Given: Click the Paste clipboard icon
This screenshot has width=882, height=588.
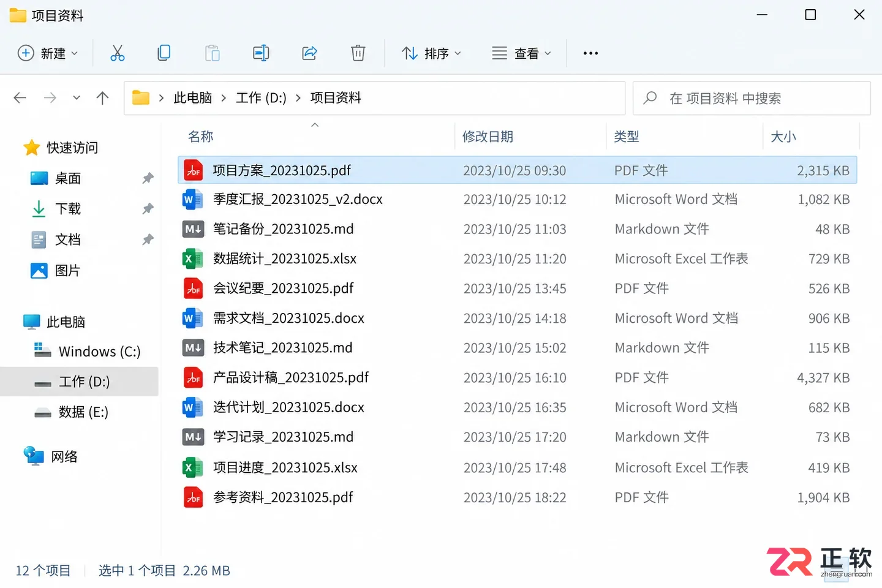Looking at the screenshot, I should pos(212,53).
